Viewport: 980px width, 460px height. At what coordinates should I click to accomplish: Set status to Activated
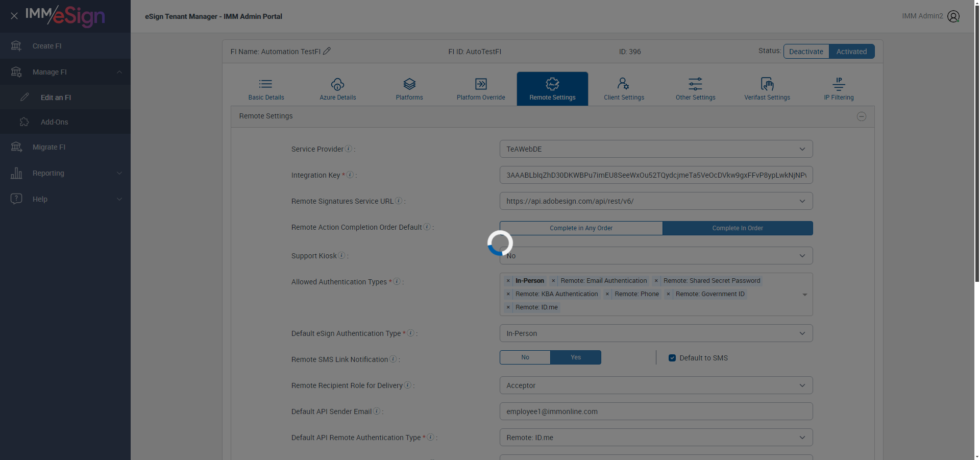[x=851, y=52]
